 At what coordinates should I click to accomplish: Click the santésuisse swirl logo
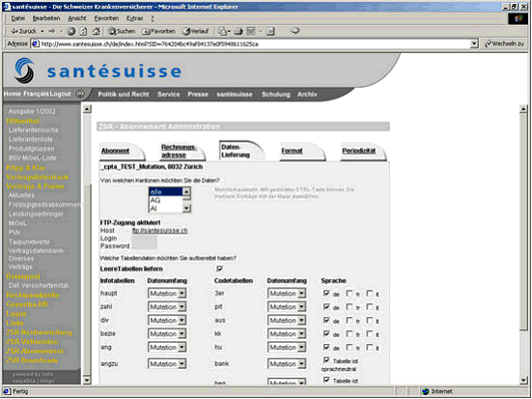point(24,71)
